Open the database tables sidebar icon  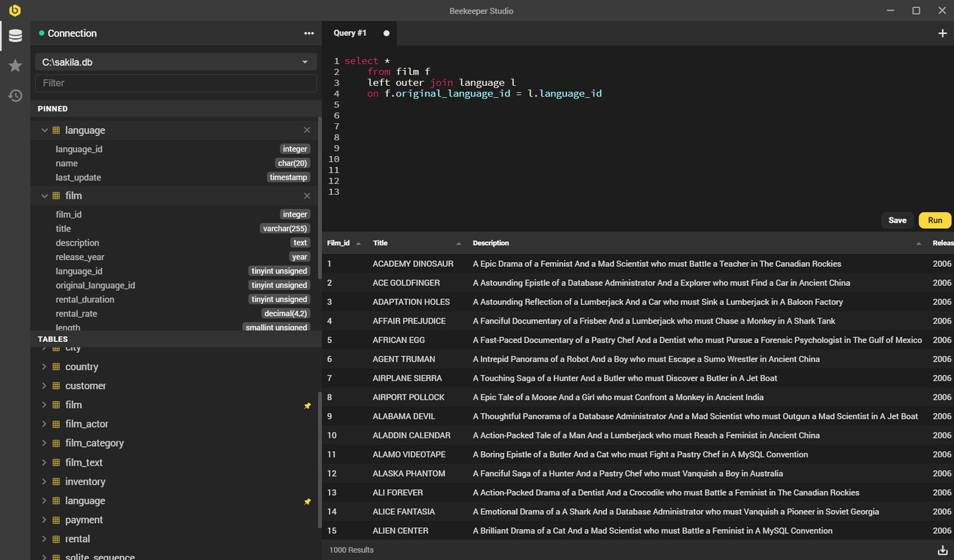pos(16,36)
